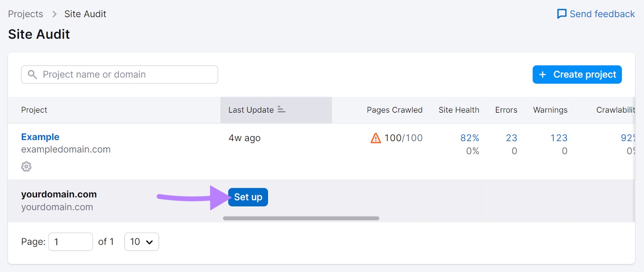Viewport: 644px width, 272px height.
Task: Click the Create project button
Action: [x=577, y=74]
